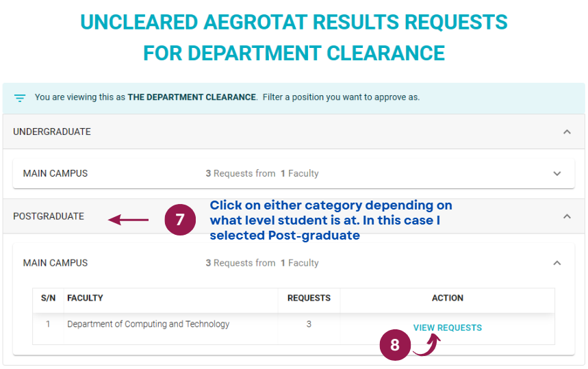Collapse the UNDERGRADUATE section chevron

[567, 132]
